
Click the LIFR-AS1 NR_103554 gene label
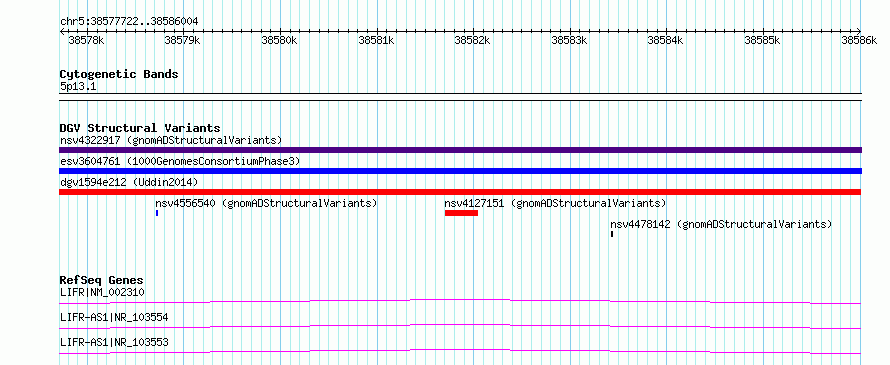(x=114, y=318)
